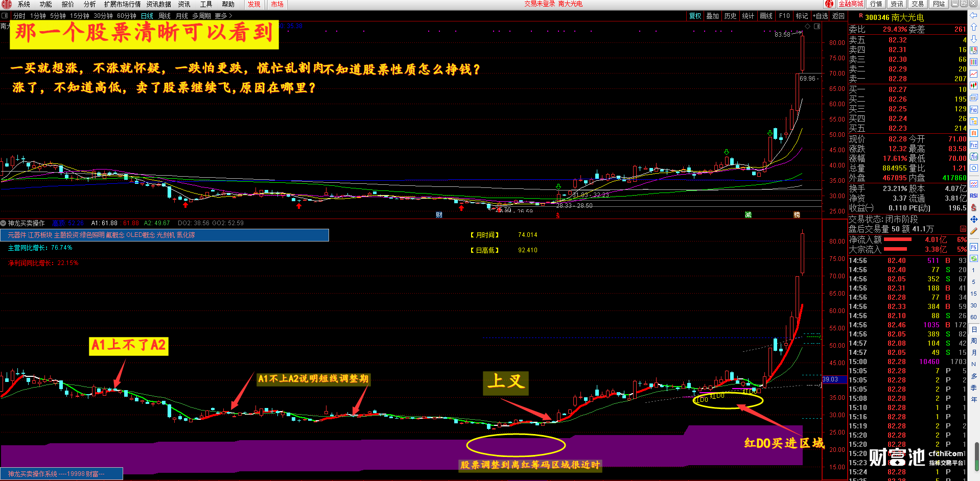980x481 pixels.
Task: Open the 报价 menu
Action: pos(68,4)
